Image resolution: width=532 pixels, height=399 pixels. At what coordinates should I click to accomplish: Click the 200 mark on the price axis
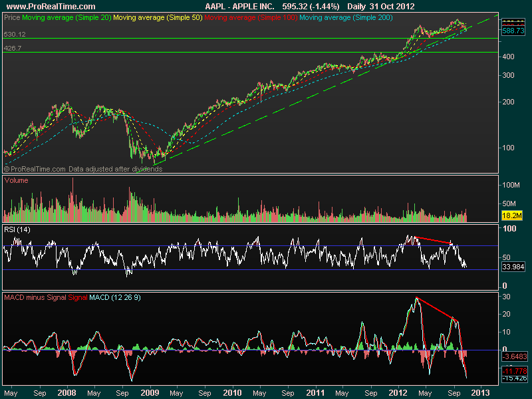click(x=508, y=102)
